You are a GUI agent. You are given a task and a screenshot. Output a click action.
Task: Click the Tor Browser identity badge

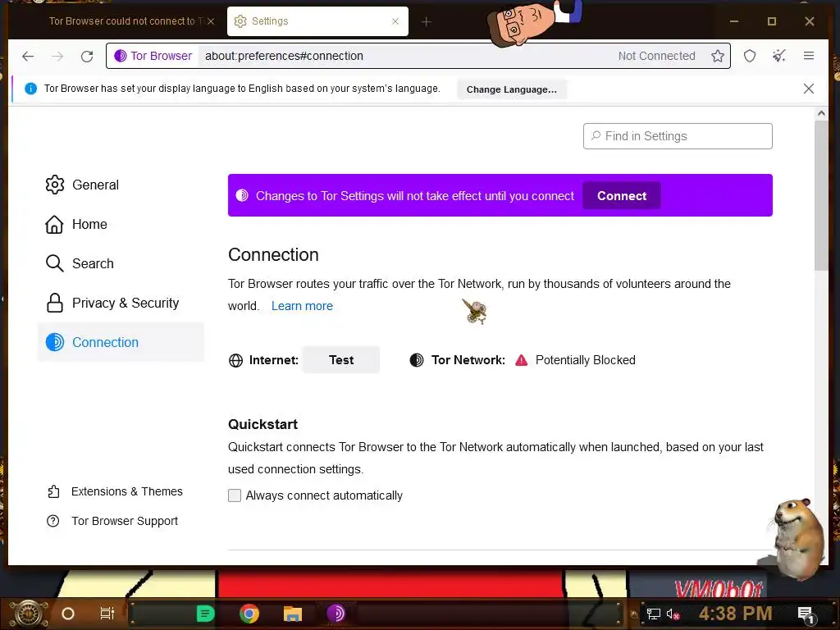click(153, 56)
